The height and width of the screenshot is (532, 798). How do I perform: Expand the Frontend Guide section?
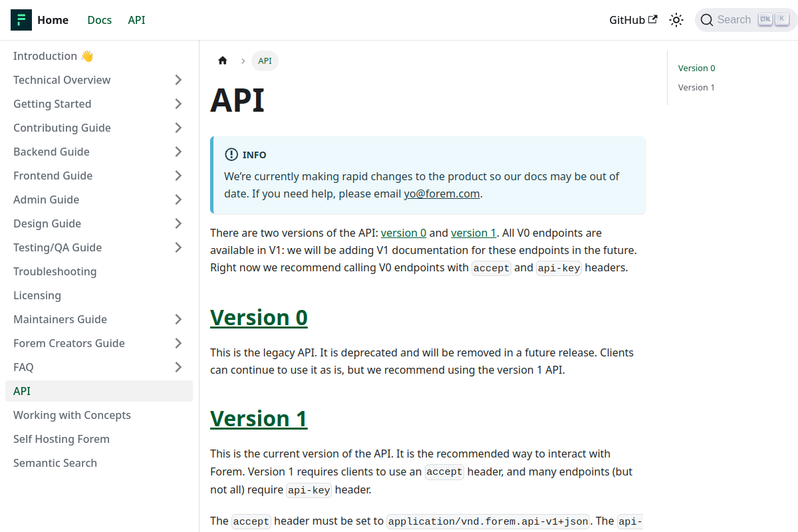178,176
